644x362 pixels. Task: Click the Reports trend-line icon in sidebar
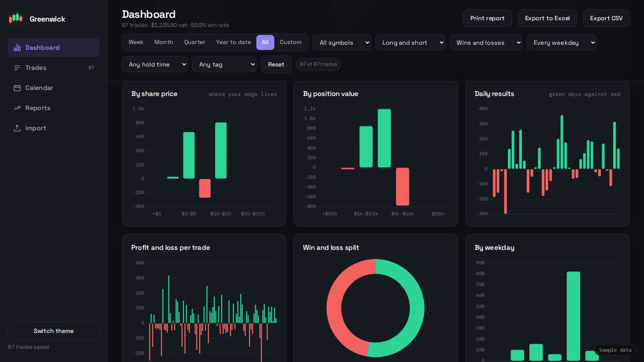(17, 108)
